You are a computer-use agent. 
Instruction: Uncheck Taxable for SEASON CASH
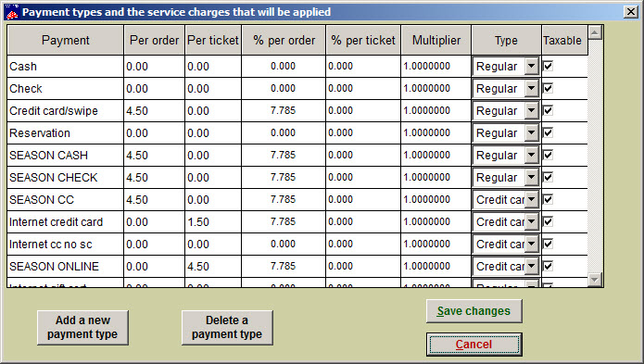[x=548, y=155]
